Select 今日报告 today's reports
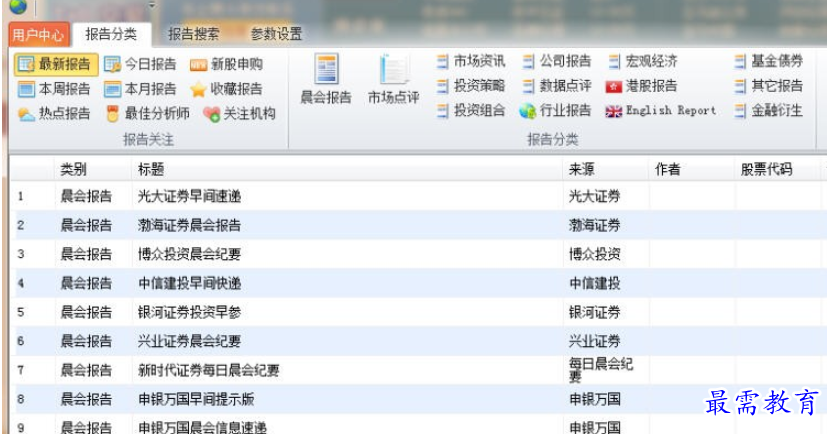 (x=140, y=64)
